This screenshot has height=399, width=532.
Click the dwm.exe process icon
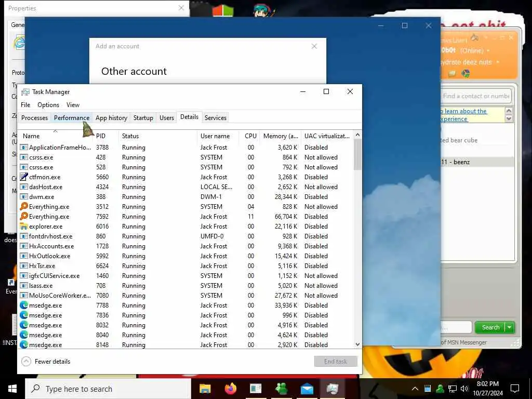point(24,196)
